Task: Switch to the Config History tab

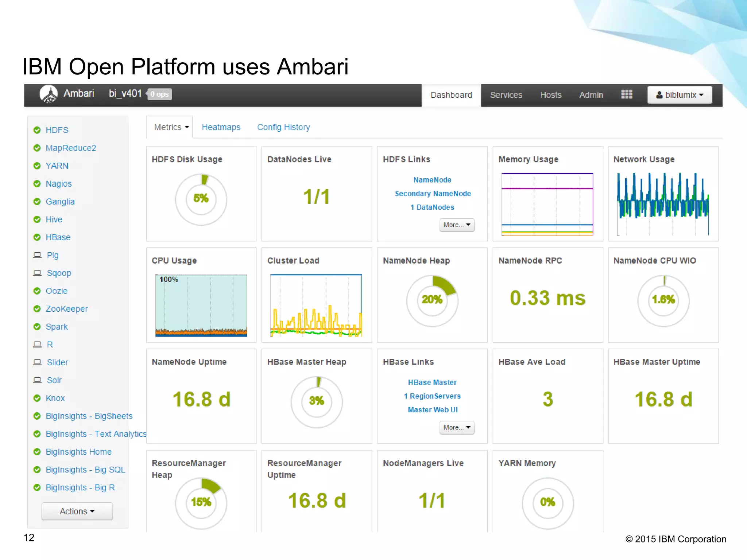Action: coord(283,127)
